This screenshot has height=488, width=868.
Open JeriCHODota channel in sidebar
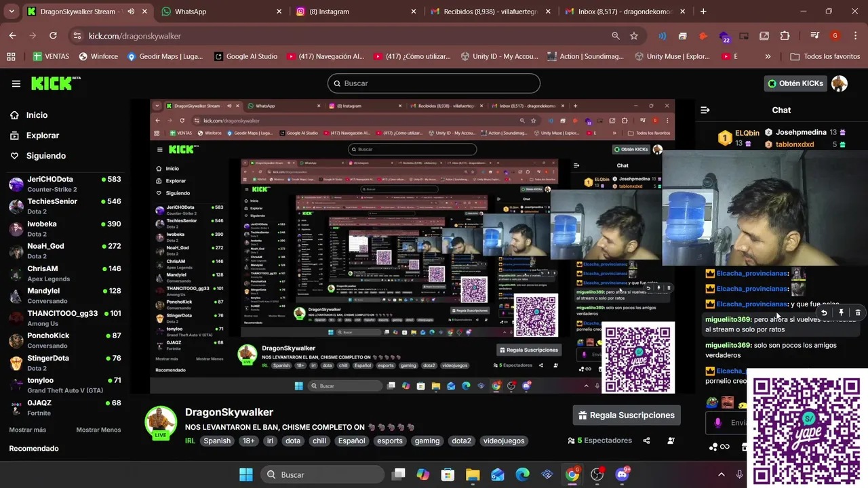[x=64, y=184]
